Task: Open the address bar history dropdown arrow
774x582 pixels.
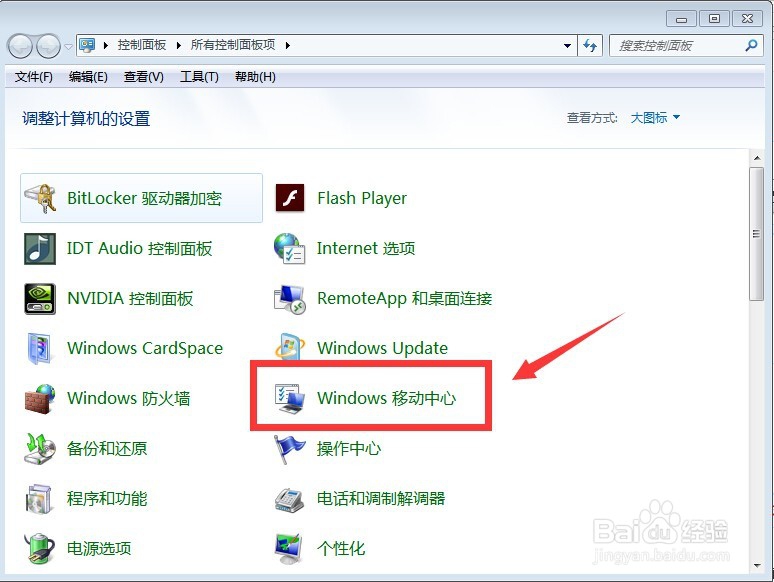Action: [568, 45]
